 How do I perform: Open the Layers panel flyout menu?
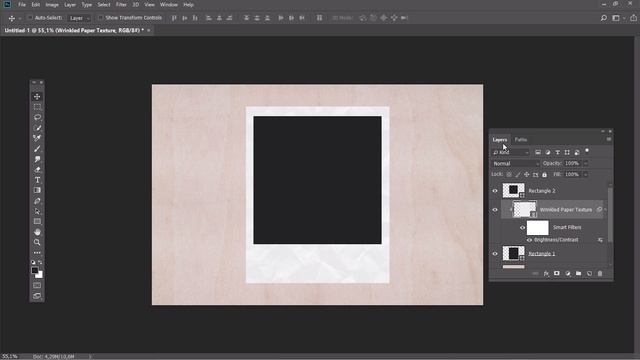[x=609, y=140]
